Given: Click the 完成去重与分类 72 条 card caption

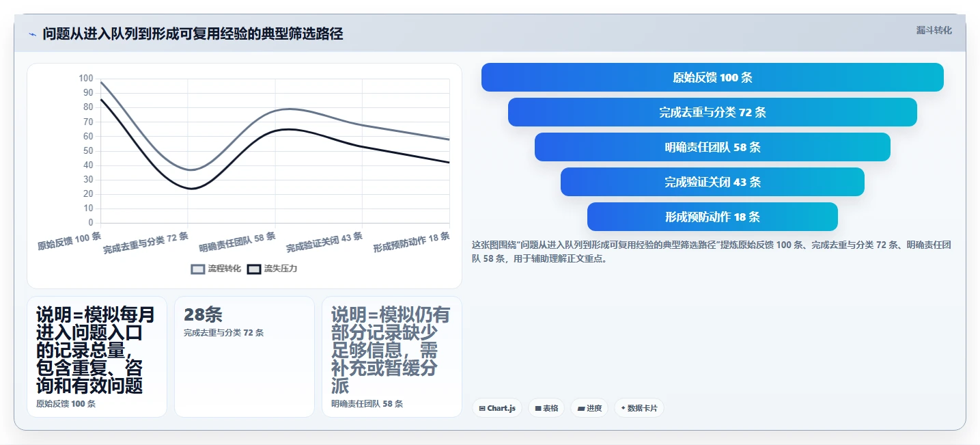Looking at the screenshot, I should coord(223,333).
